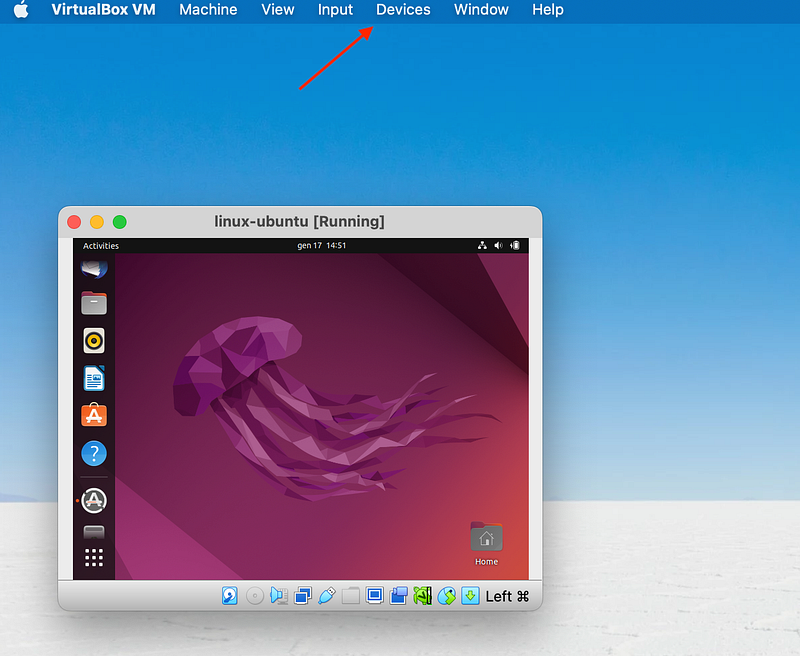This screenshot has width=800, height=656.
Task: Open the Input menu
Action: pyautogui.click(x=335, y=10)
